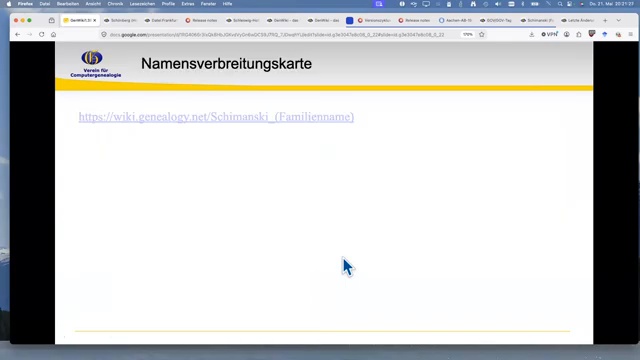Reload the current page

42,35
